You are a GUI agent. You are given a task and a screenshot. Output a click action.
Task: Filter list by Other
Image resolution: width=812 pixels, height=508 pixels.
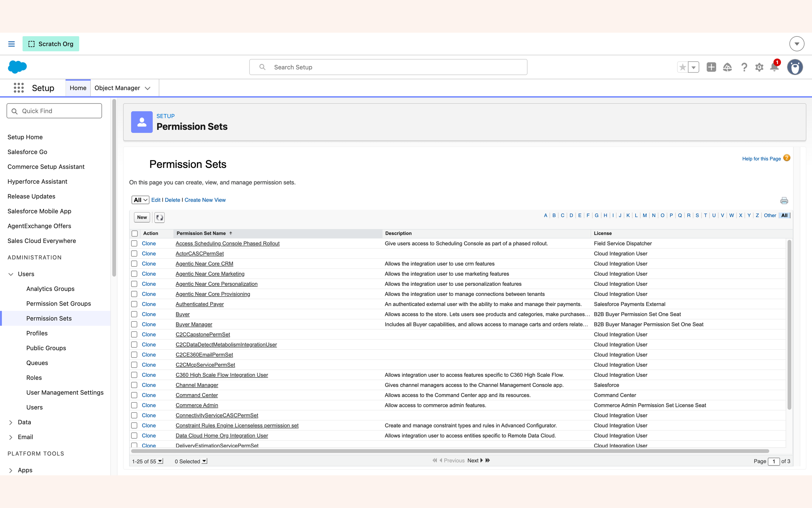[770, 215]
